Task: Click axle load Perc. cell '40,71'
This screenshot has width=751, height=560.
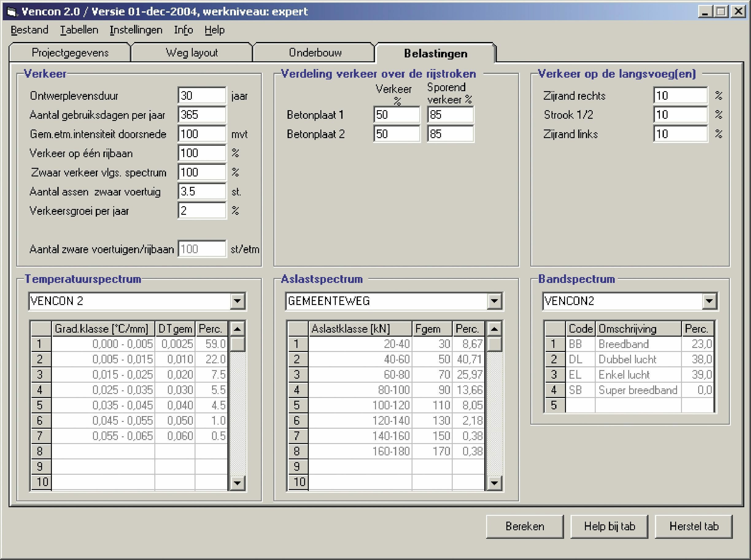Action: pos(469,359)
